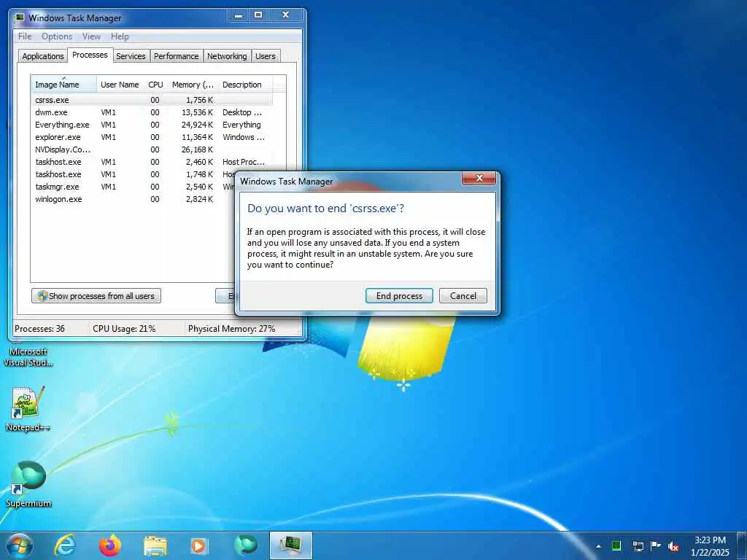Click CPU Usage: 21% in status bar
This screenshot has height=560, width=747.
124,329
